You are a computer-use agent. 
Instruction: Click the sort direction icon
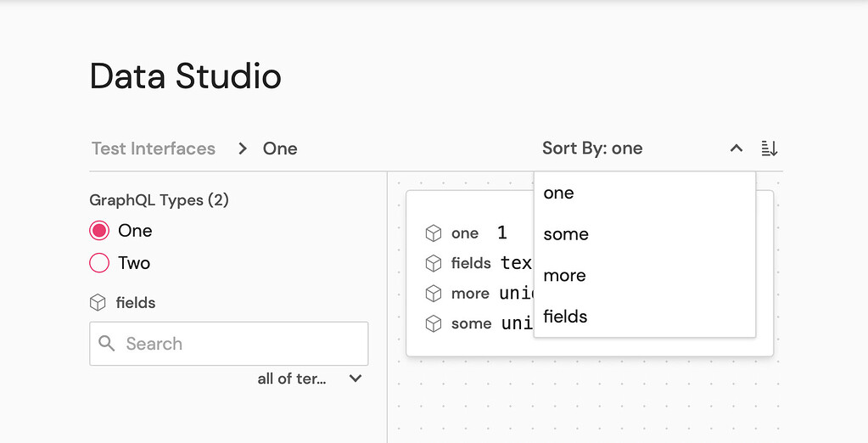(x=770, y=149)
